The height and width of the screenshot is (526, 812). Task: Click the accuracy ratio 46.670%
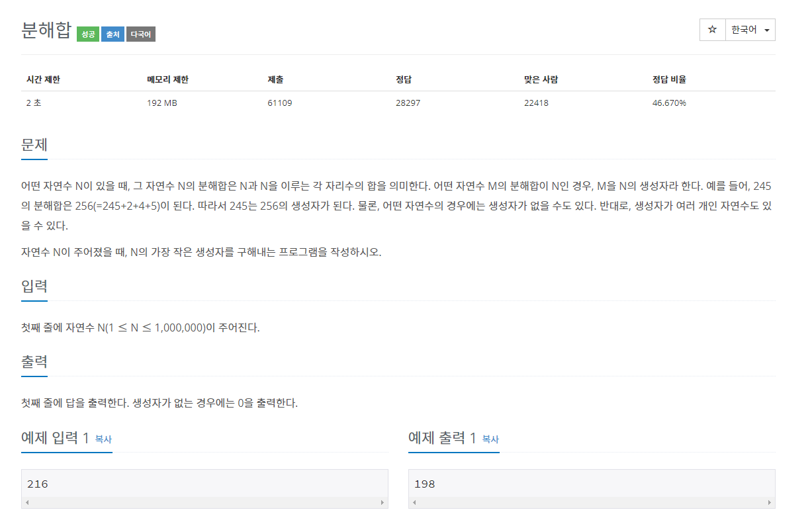[669, 103]
